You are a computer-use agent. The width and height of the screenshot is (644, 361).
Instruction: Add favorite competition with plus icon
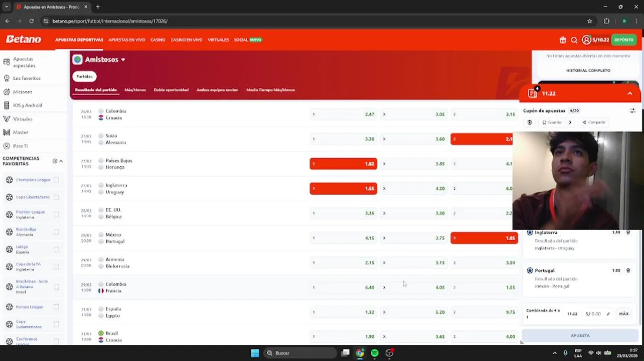(55, 161)
